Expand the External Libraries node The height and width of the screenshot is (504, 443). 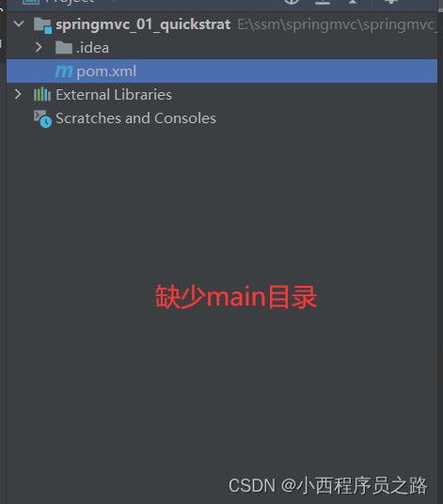click(18, 94)
